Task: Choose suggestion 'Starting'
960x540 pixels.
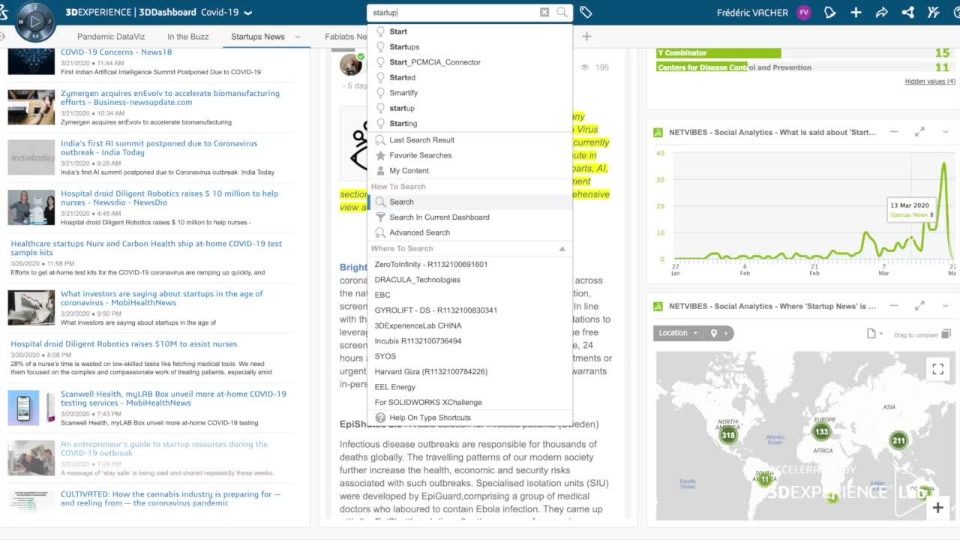Action: pos(470,123)
